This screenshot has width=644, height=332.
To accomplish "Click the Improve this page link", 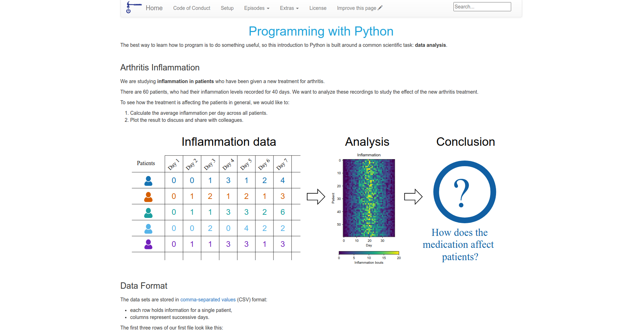I will coord(360,8).
